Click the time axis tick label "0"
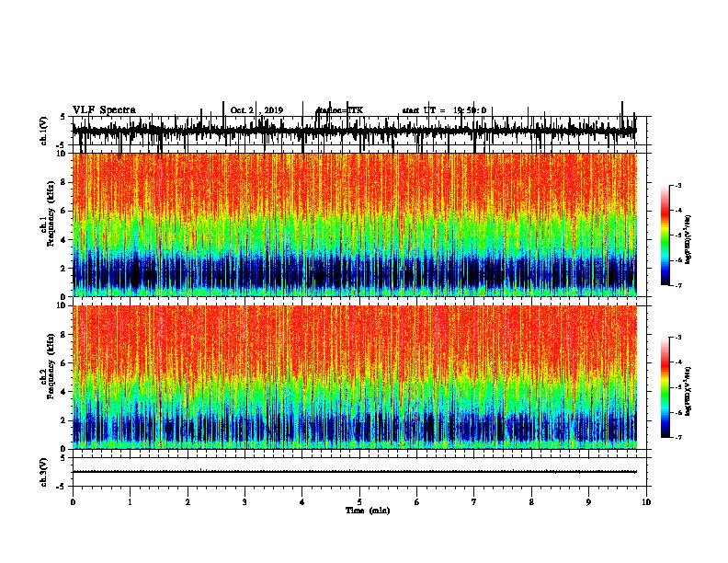 click(x=73, y=502)
